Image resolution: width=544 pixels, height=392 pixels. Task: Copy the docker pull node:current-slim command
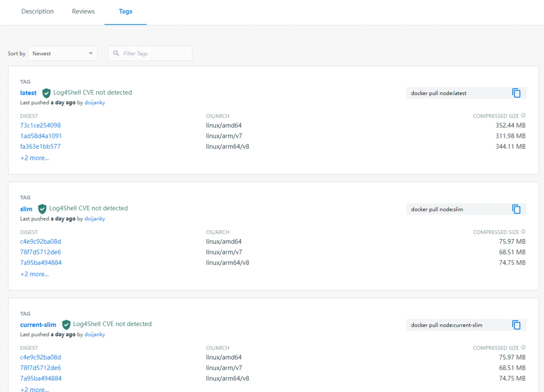tap(516, 325)
